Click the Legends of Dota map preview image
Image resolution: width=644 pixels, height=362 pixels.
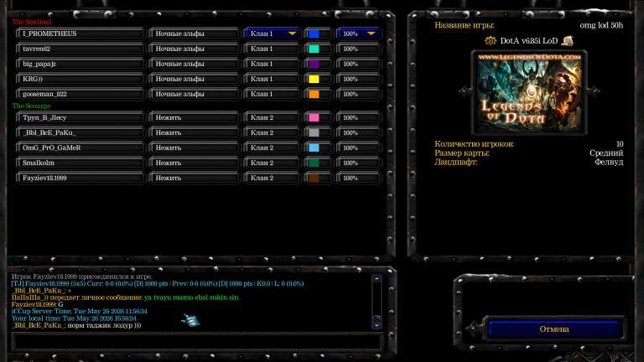(x=529, y=92)
